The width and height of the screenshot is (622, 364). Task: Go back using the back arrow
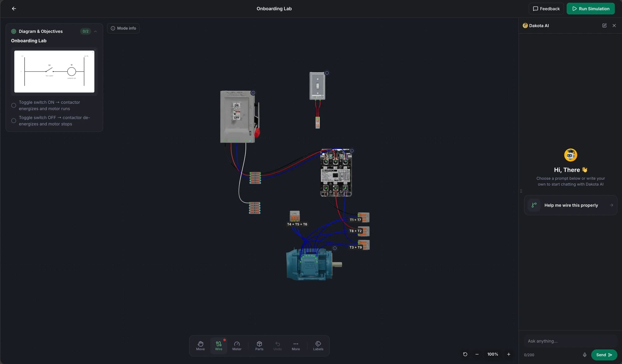pyautogui.click(x=14, y=9)
